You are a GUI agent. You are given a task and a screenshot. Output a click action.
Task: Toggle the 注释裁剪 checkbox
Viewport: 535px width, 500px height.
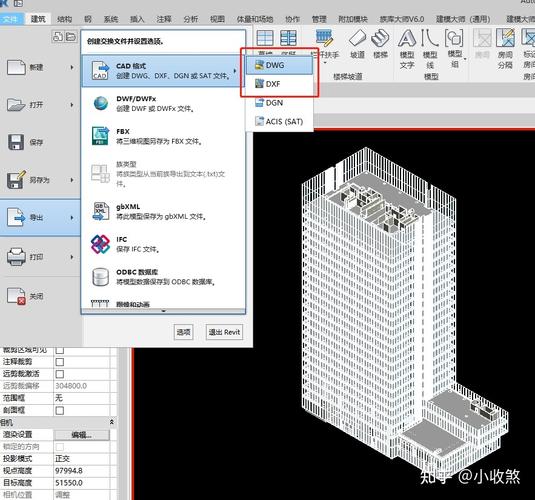click(59, 362)
